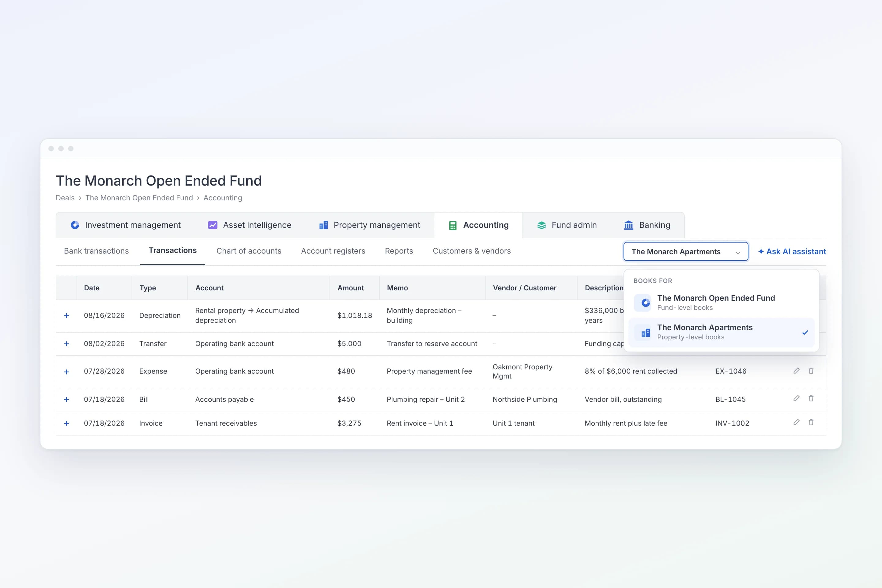The height and width of the screenshot is (588, 882).
Task: Click the Banking building icon
Action: tap(628, 225)
